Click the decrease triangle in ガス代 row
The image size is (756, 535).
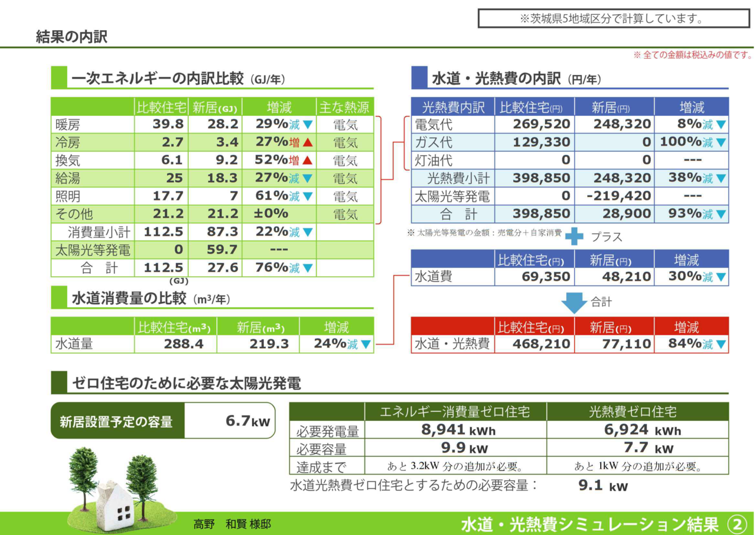coord(721,142)
